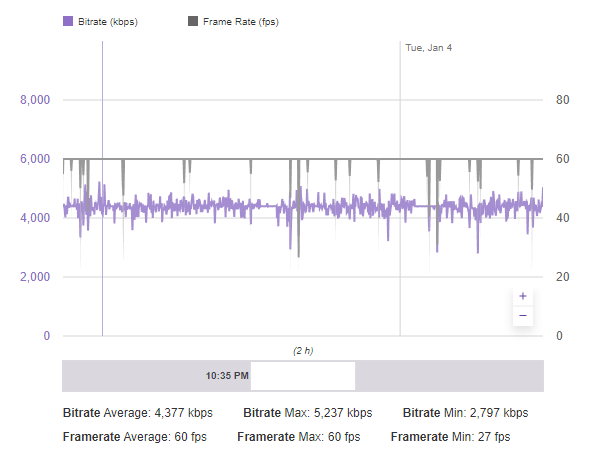This screenshot has width=603, height=469.
Task: Select the Framerate Min 27 fps stat
Action: pos(450,437)
